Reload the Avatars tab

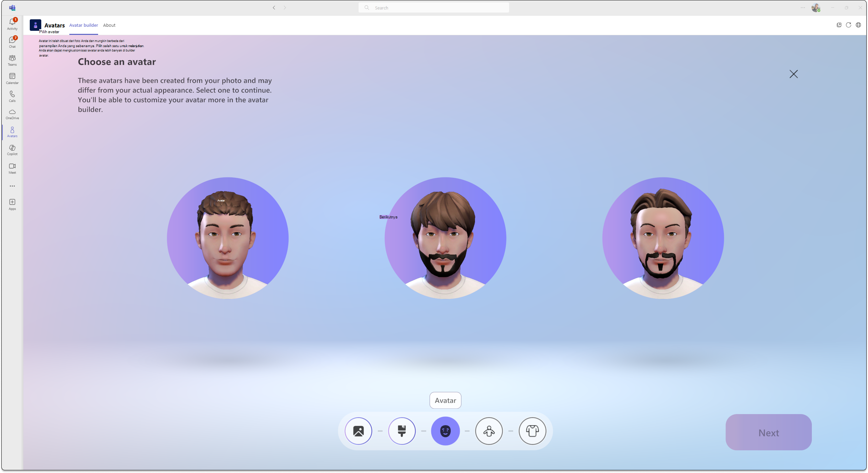tap(848, 25)
